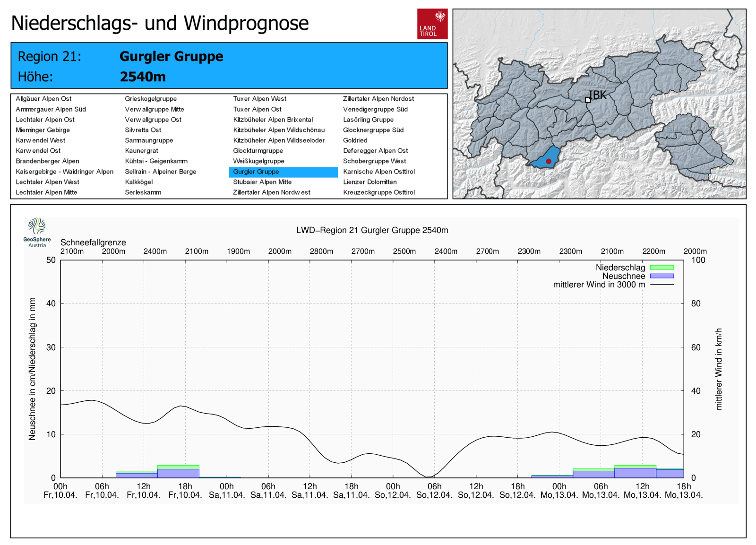Image resolution: width=756 pixels, height=545 pixels.
Task: Open Glocknergruppe Süd forecast
Action: [x=373, y=130]
